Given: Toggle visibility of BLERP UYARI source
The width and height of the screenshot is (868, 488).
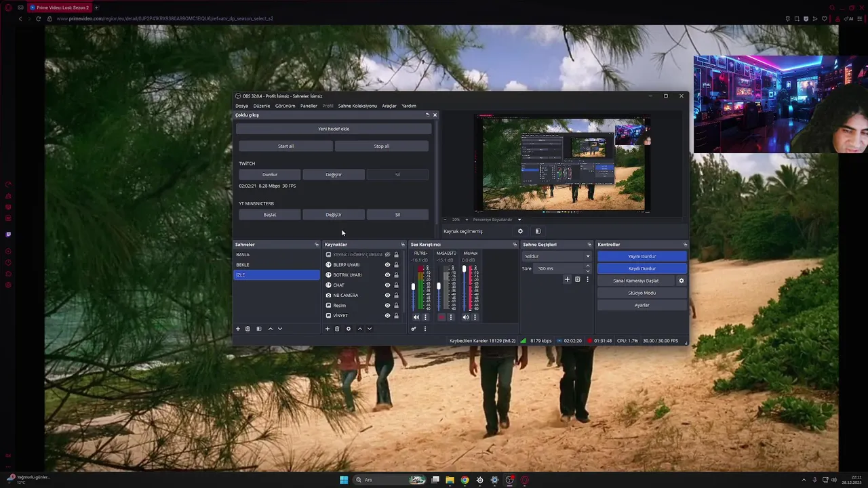Looking at the screenshot, I should [x=387, y=265].
